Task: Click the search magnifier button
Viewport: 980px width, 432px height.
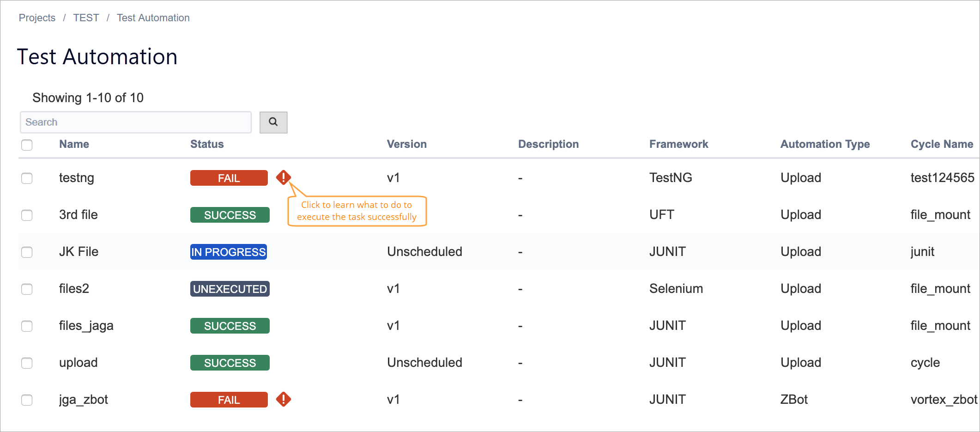Action: [273, 122]
